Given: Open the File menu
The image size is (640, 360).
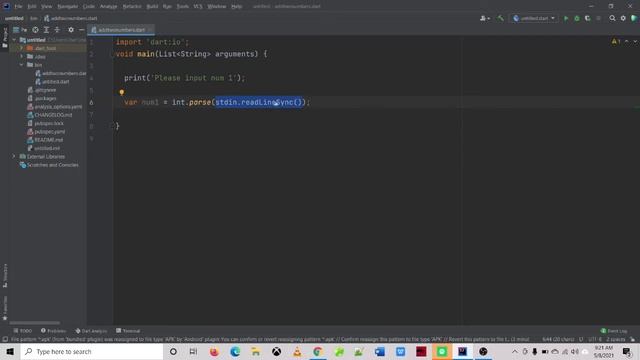Looking at the screenshot, I should (18, 7).
